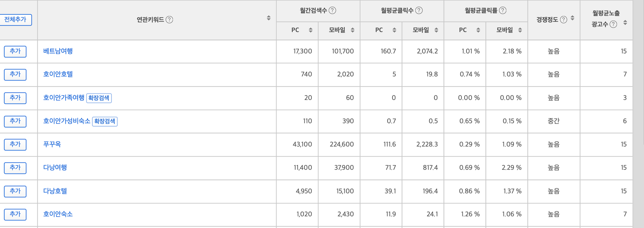644x228 pixels.
Task: Sort 월평균클릭수 PC column
Action: [x=394, y=30]
